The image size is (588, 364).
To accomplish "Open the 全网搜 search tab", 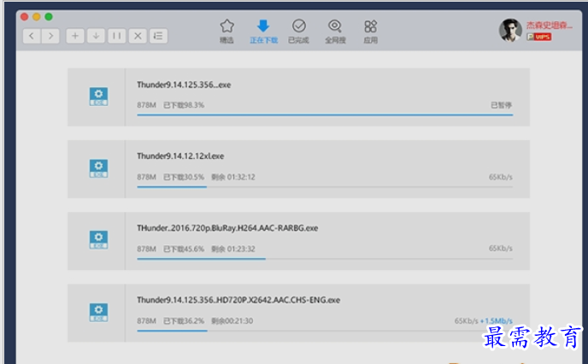I will [x=335, y=32].
